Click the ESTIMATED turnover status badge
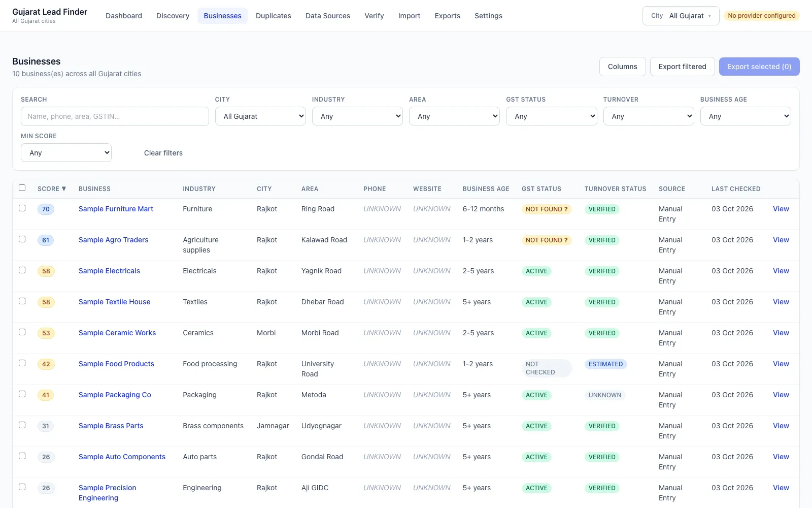The height and width of the screenshot is (508, 812). (x=605, y=364)
